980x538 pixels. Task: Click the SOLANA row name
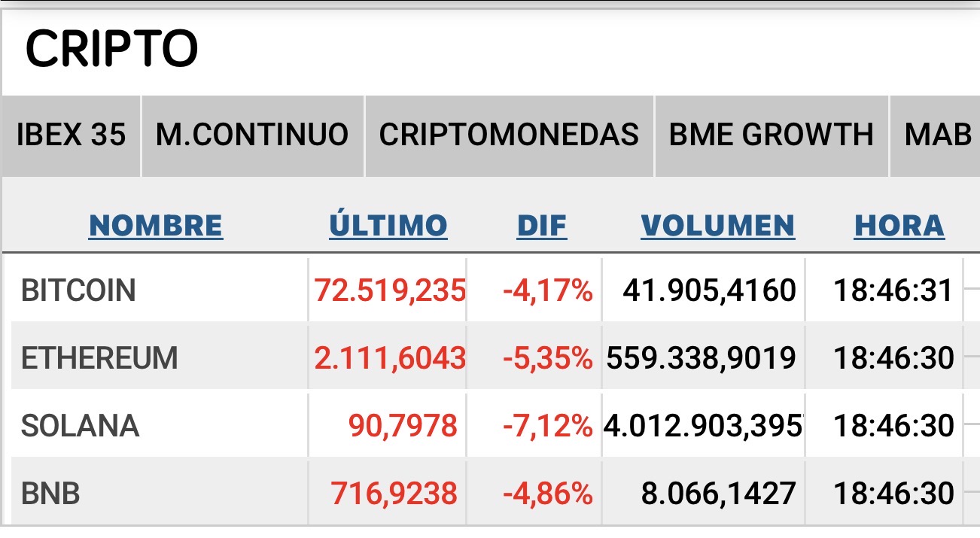[x=80, y=426]
